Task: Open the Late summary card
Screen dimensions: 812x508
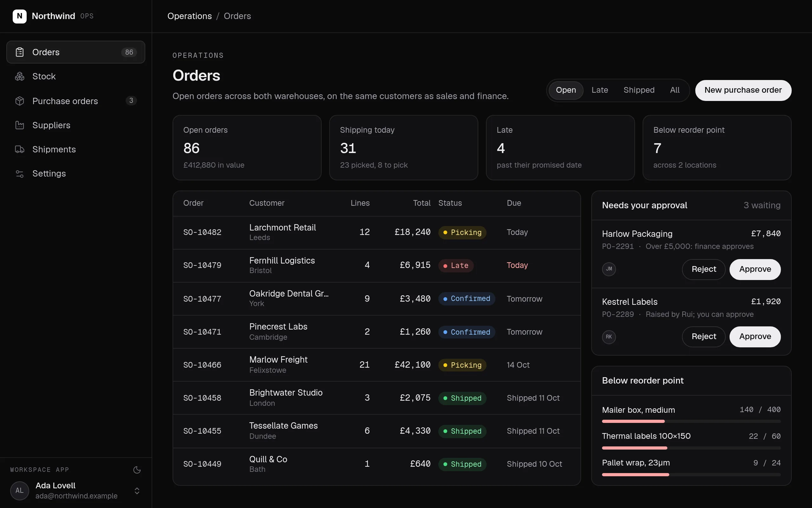Action: pos(560,148)
